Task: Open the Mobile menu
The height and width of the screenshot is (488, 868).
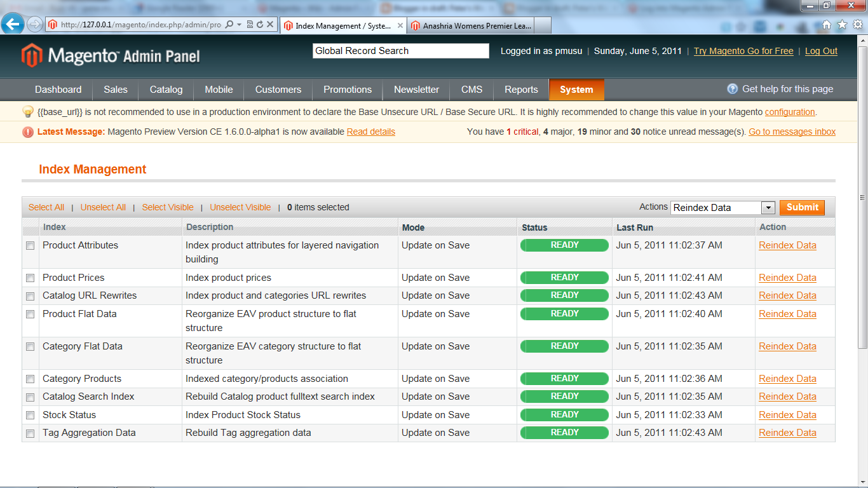Action: point(219,90)
